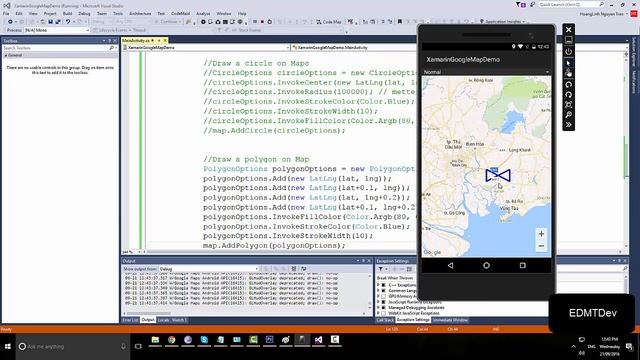The width and height of the screenshot is (640, 360).
Task: Open the Edit menu
Action: click(x=19, y=13)
